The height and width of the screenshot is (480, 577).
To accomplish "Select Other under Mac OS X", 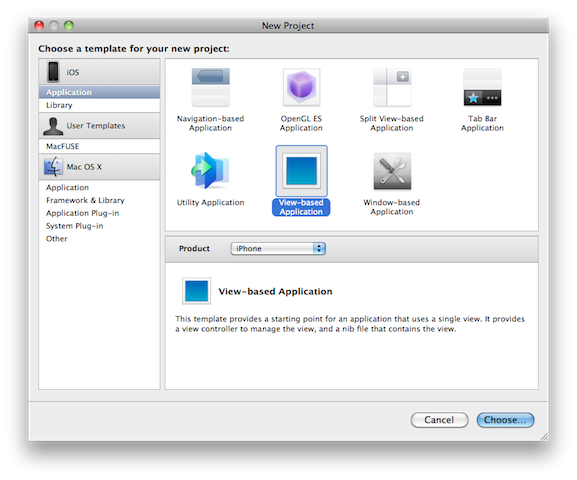I will click(x=57, y=239).
